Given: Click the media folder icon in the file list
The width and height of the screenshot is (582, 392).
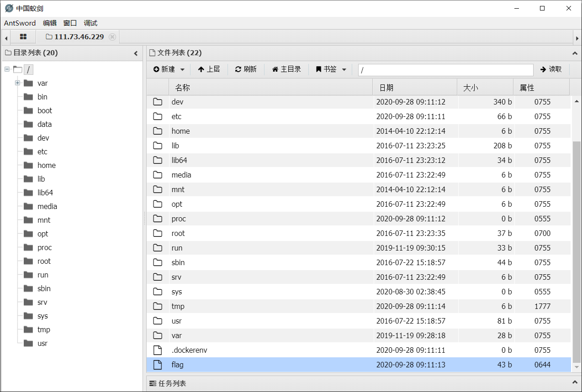Looking at the screenshot, I should (158, 175).
